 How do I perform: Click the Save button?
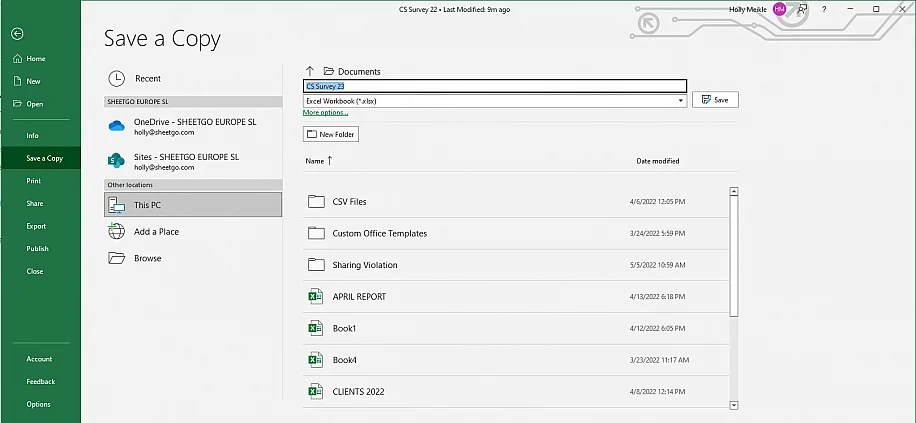pyautogui.click(x=715, y=100)
